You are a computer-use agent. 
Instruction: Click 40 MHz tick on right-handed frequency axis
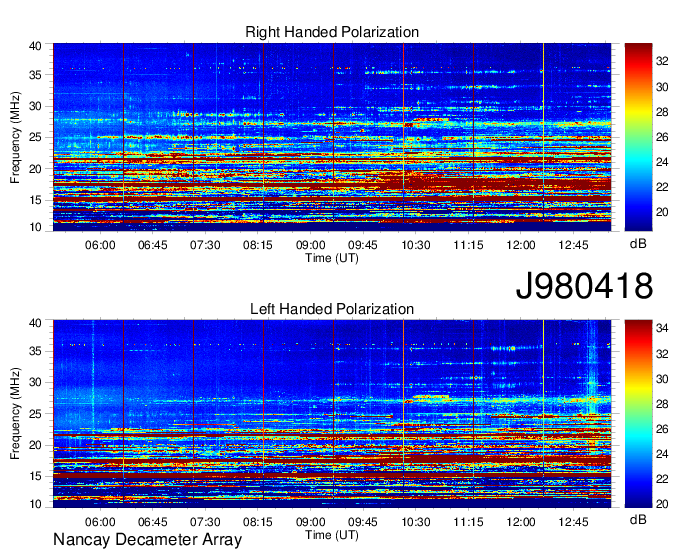[x=35, y=46]
